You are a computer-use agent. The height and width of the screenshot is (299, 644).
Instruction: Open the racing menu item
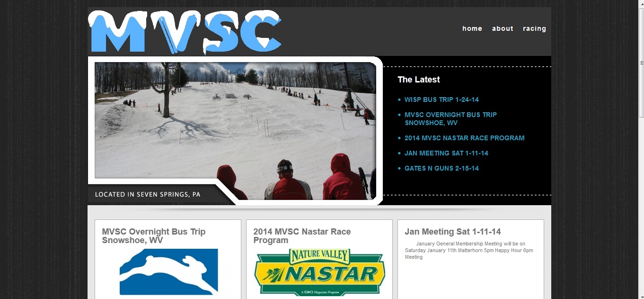click(x=534, y=28)
